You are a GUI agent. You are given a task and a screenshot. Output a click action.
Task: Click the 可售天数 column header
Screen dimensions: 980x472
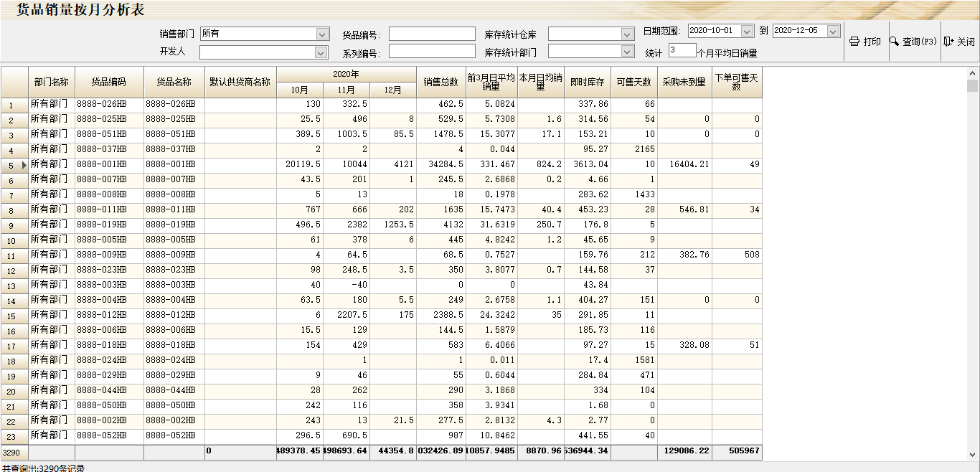click(x=633, y=82)
